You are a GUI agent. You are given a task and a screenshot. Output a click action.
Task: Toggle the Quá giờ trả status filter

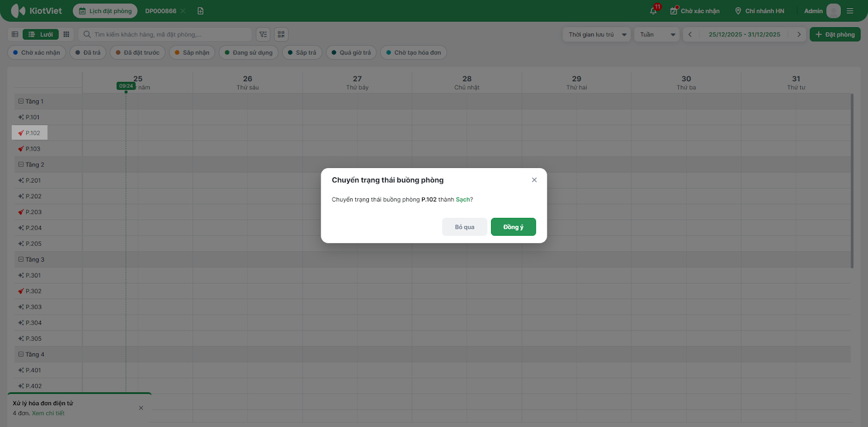point(352,53)
